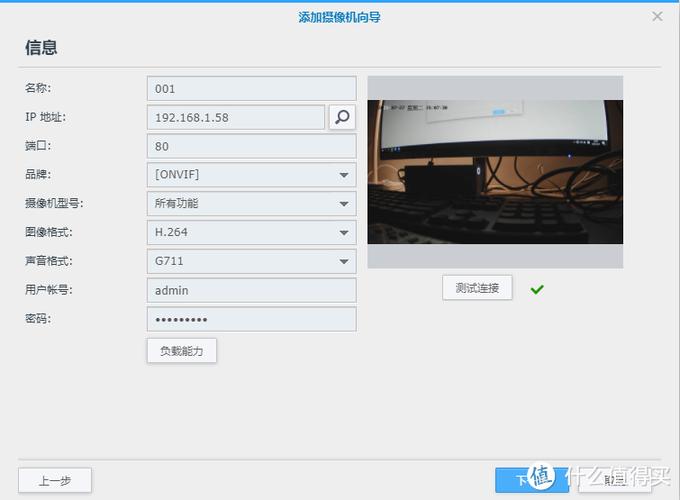
Task: Click the blue next step button
Action: click(x=532, y=480)
